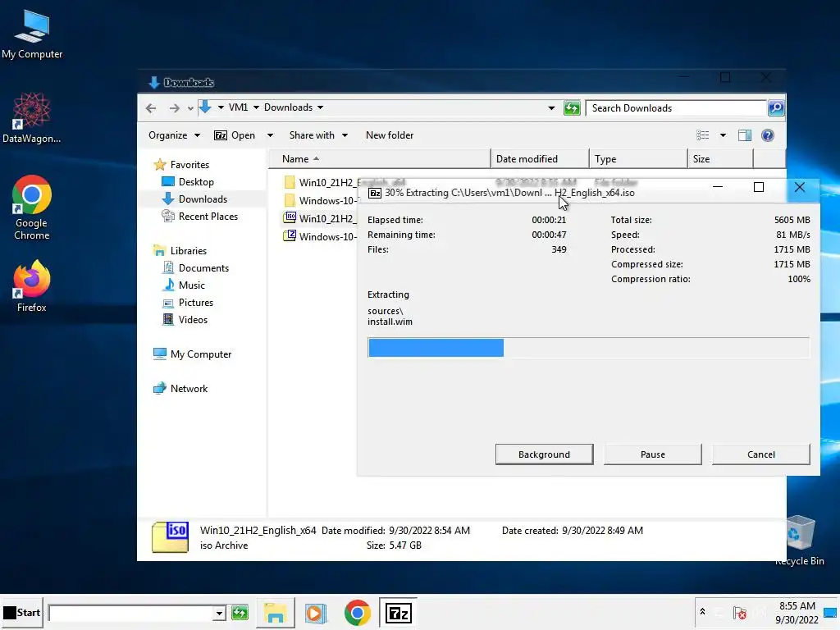Expand the VM1 path dropdown arrow

[256, 107]
